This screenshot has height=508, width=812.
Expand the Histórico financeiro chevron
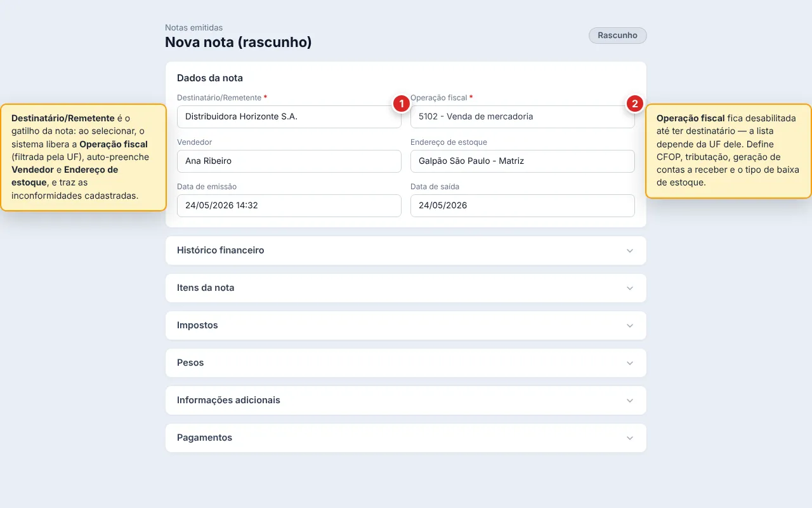click(x=630, y=251)
